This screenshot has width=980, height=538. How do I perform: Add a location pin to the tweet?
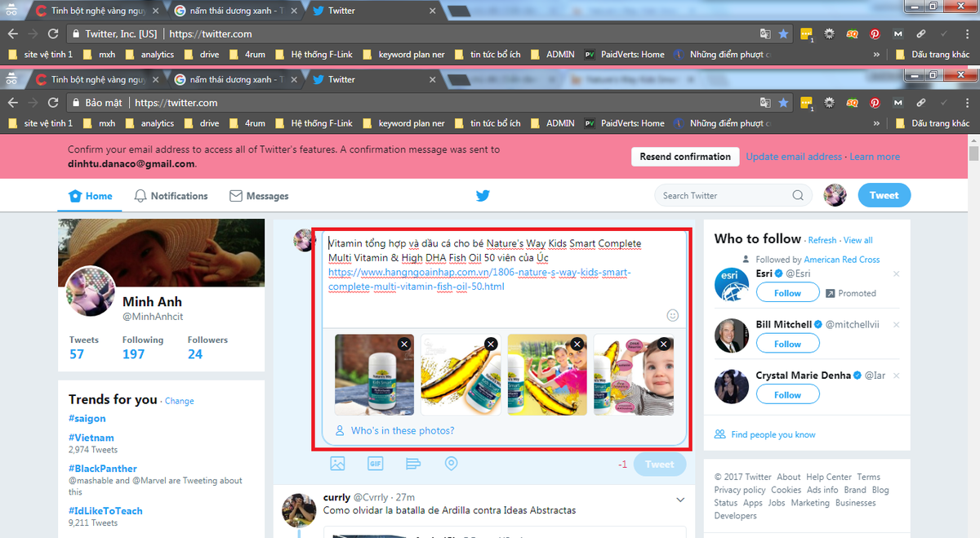coord(451,464)
